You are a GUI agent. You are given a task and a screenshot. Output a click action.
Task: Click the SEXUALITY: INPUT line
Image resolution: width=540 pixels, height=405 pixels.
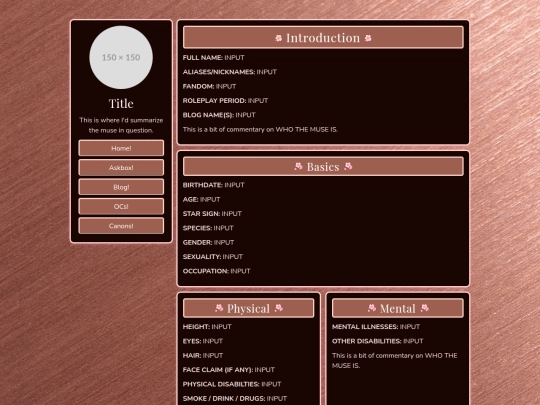[213, 257]
